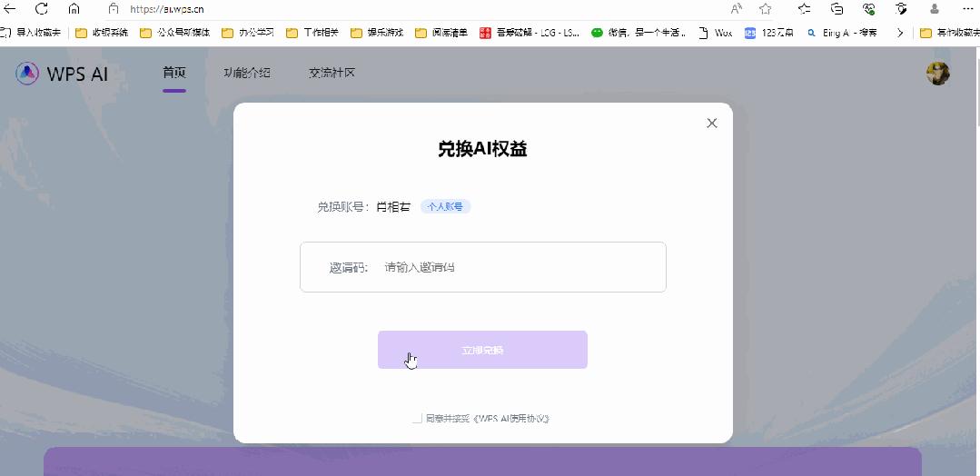Open the 办公学习 bookmark folder
The width and height of the screenshot is (980, 476).
point(248,33)
